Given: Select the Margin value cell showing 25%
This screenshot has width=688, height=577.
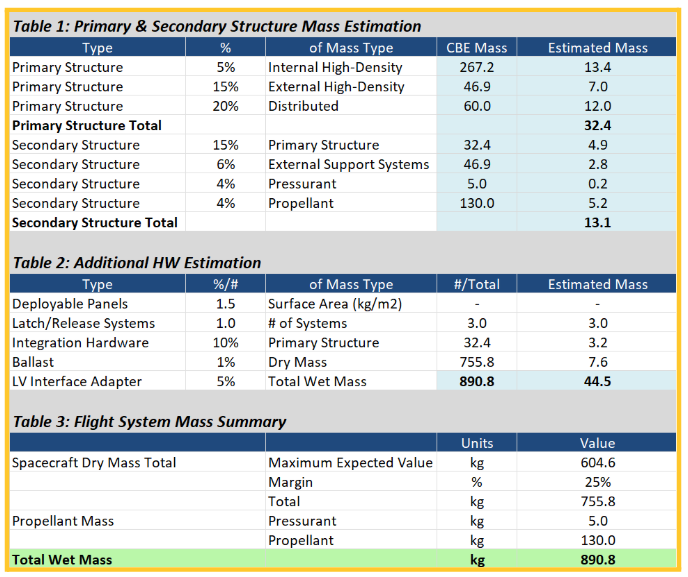Looking at the screenshot, I should click(x=598, y=482).
